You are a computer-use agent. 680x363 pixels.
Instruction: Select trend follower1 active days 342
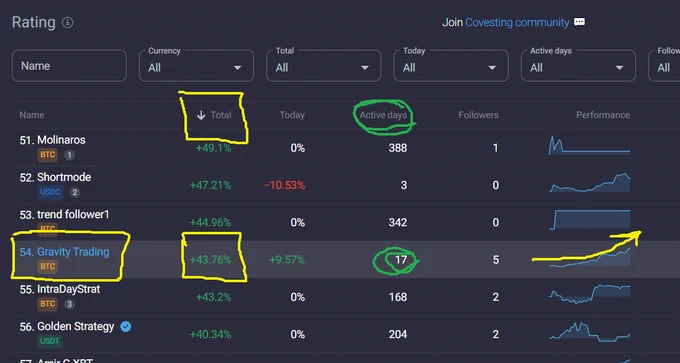[x=398, y=223]
